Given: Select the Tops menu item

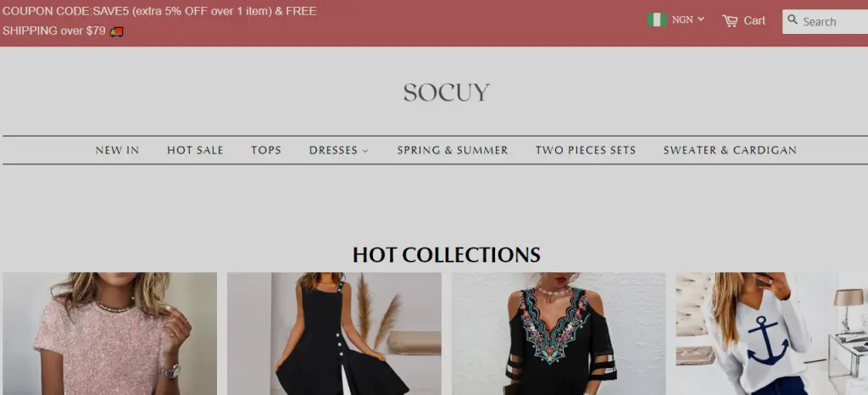Looking at the screenshot, I should point(266,150).
